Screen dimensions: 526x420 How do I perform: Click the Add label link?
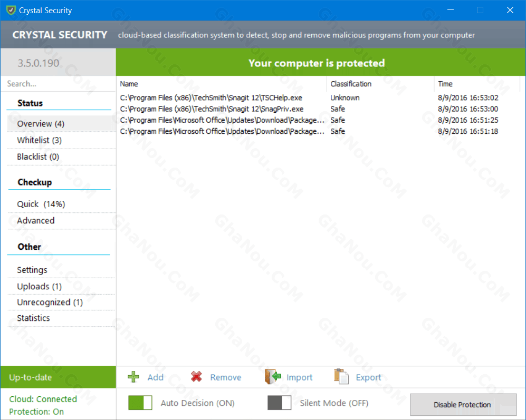pyautogui.click(x=155, y=377)
